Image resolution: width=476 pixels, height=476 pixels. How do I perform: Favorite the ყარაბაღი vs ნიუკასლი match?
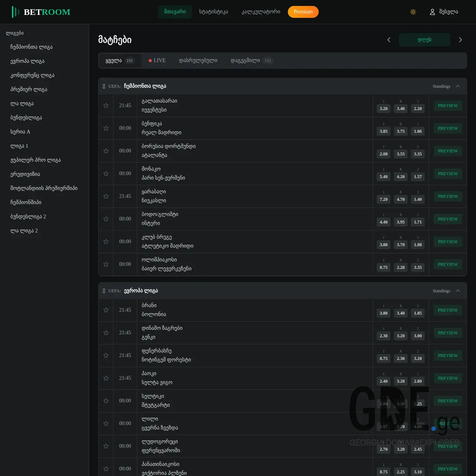[106, 196]
